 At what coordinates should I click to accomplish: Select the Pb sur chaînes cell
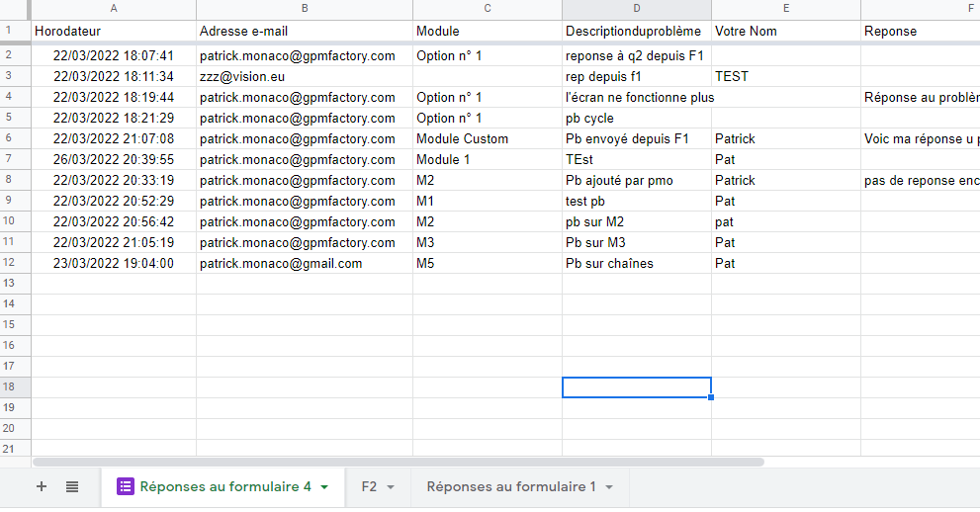coord(636,263)
